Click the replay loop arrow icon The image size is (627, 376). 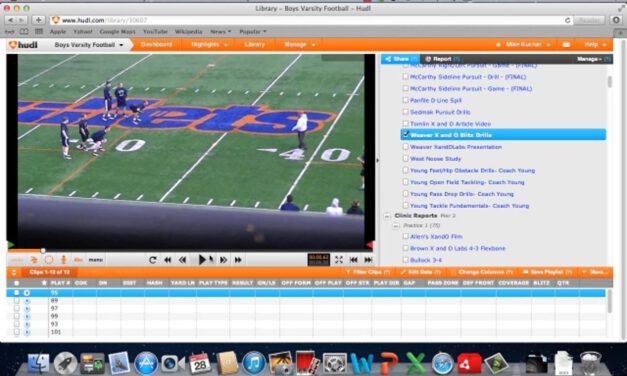point(152,260)
